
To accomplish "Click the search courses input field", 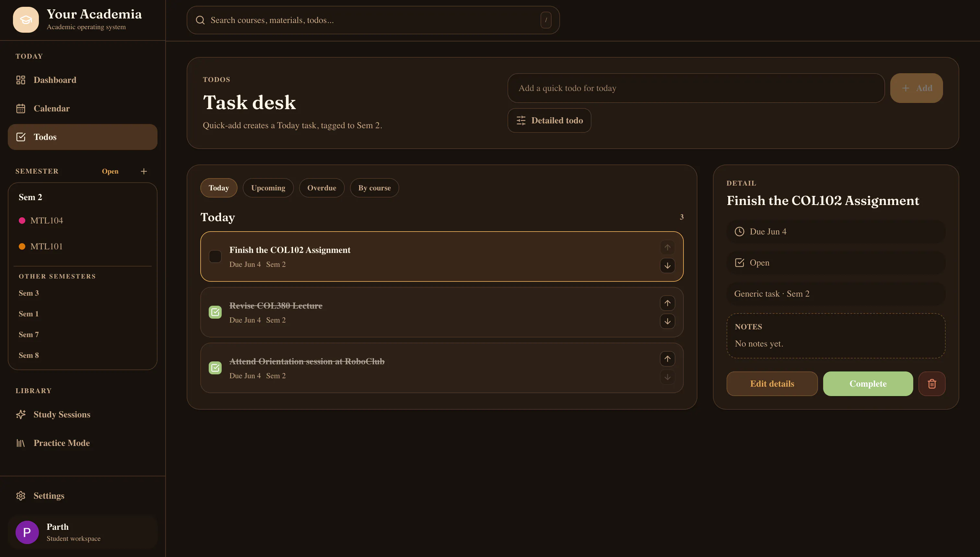I will coord(373,20).
